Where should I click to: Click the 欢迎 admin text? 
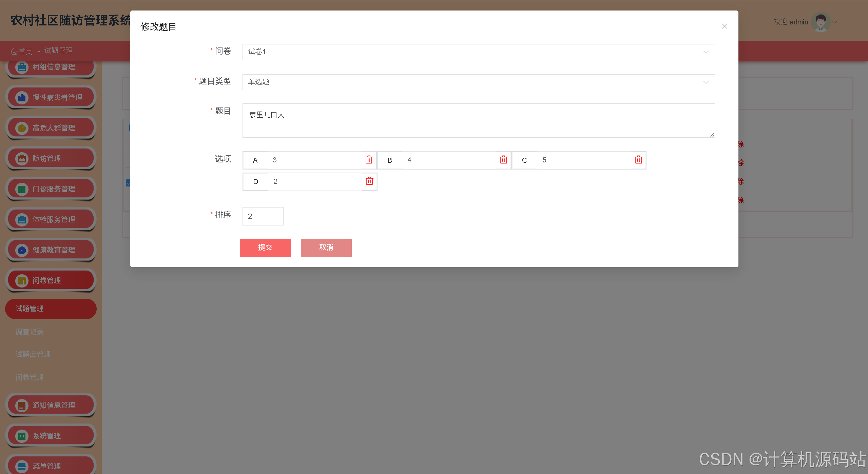pos(790,22)
